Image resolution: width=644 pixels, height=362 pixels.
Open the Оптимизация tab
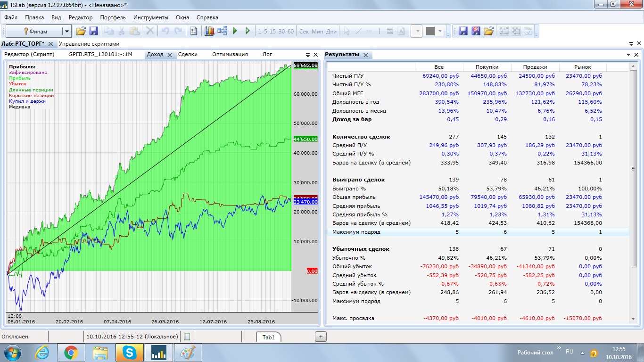point(230,54)
